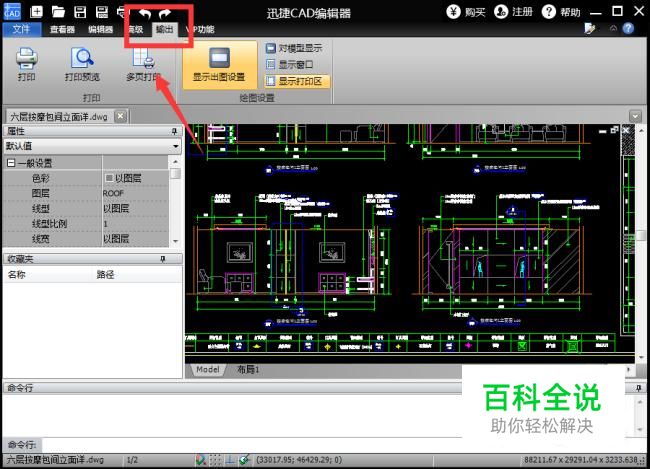Click the 线宽 value 以图层
Screen dimensions: 650x469
click(116, 239)
